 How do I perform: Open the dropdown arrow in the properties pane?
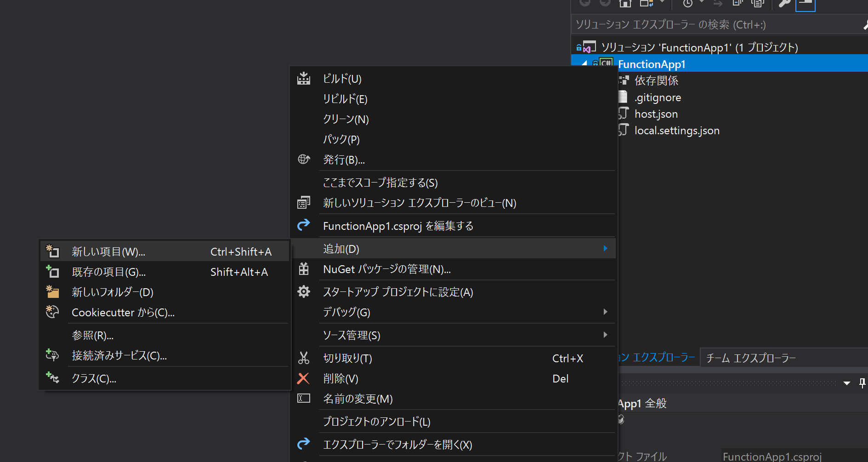coord(848,382)
